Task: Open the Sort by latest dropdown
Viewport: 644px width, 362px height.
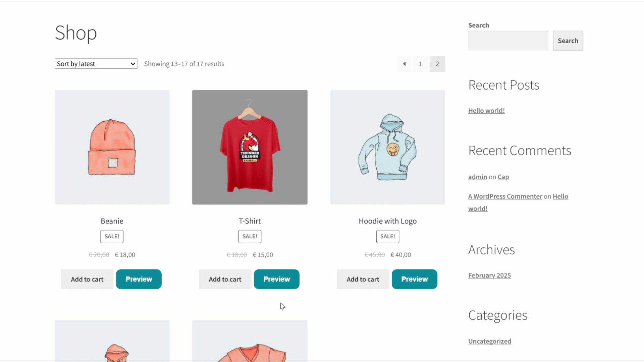Action: click(96, 64)
